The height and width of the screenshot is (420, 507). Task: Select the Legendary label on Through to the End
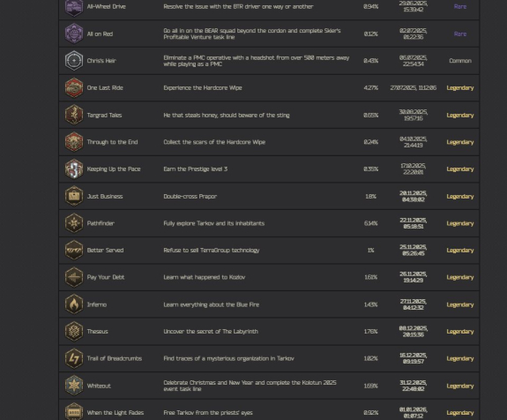tap(460, 142)
